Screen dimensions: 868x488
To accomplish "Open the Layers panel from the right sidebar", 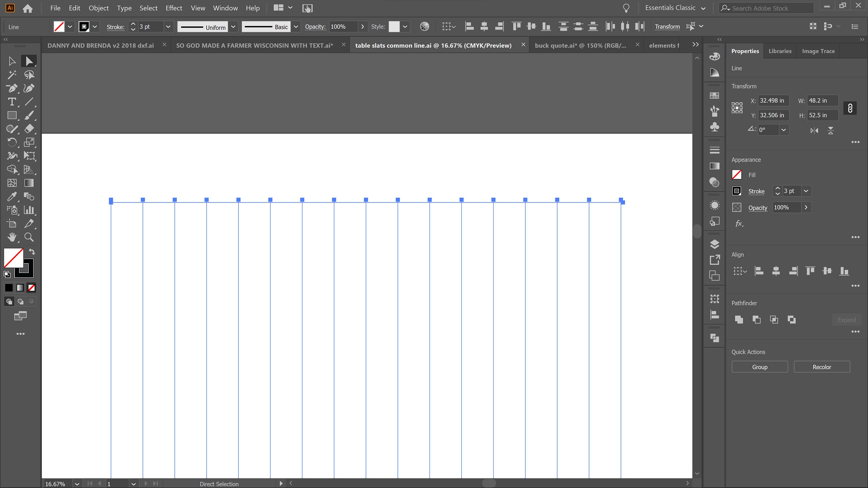I will pyautogui.click(x=714, y=244).
